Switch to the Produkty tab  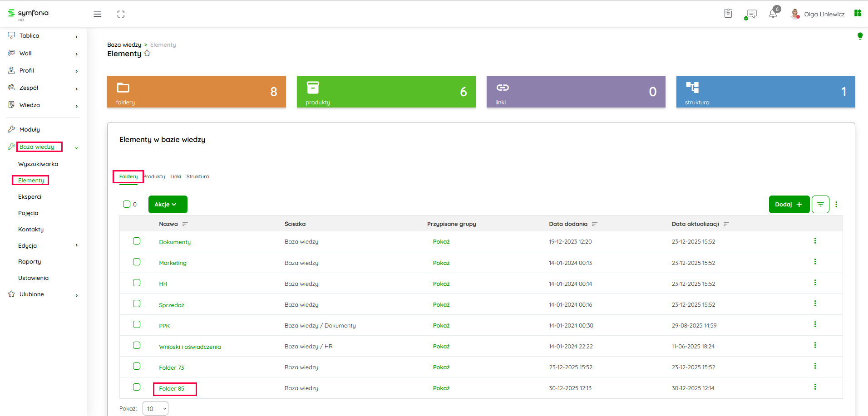154,176
